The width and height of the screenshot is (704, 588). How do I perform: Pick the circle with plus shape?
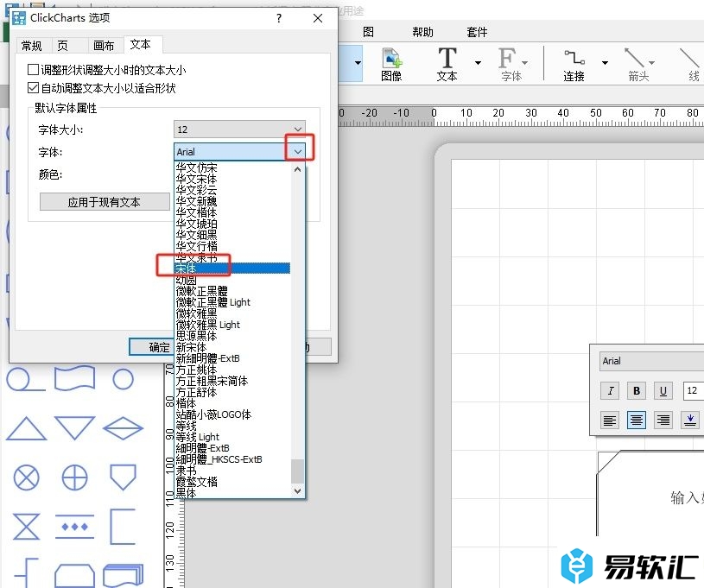point(74,477)
